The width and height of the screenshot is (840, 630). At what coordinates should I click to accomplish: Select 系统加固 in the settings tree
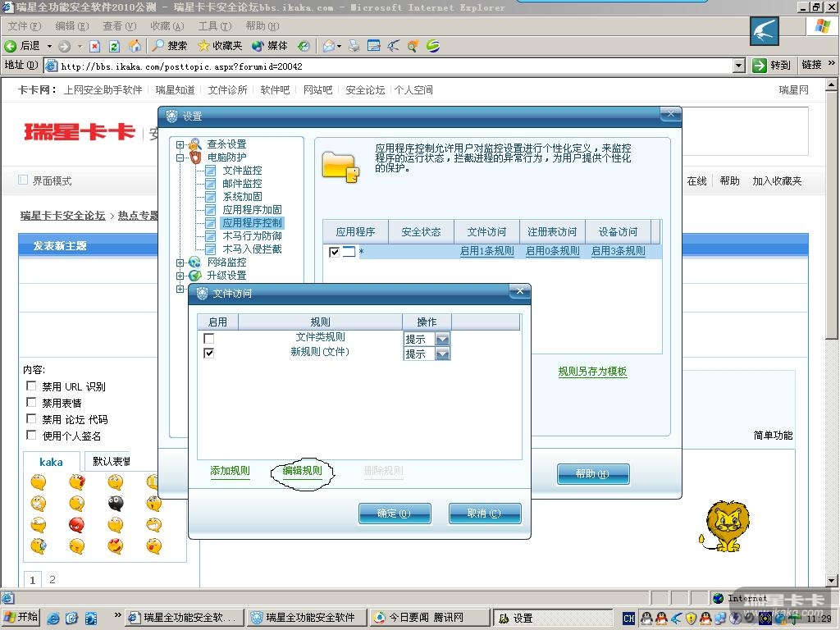[242, 197]
